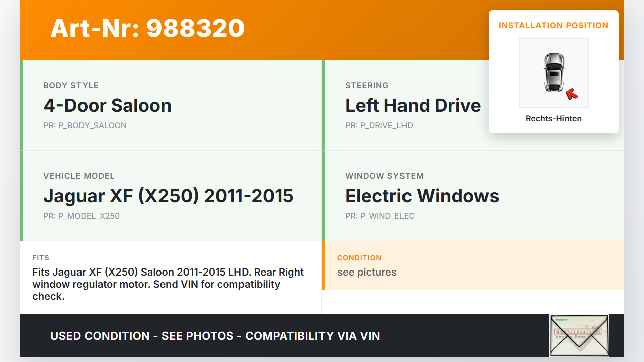Select the Rechts-Hinten position label
Screen dimensions: 644x362
pos(553,119)
